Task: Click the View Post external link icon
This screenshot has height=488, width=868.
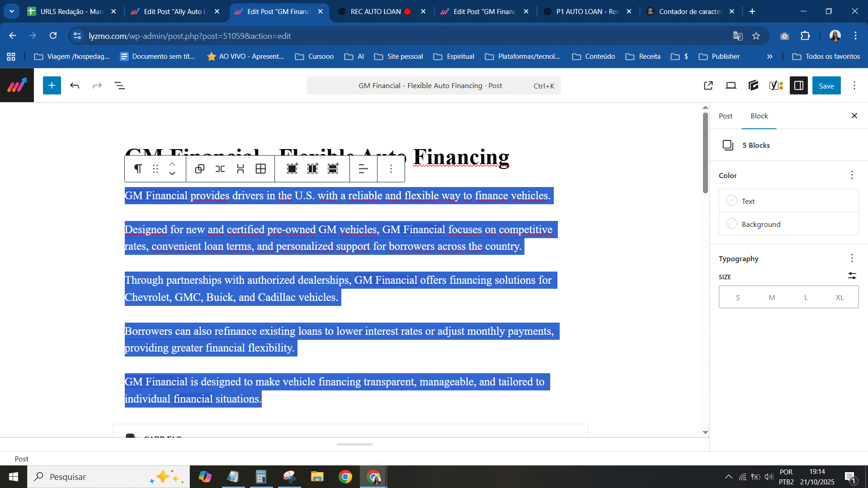Action: pos(708,85)
